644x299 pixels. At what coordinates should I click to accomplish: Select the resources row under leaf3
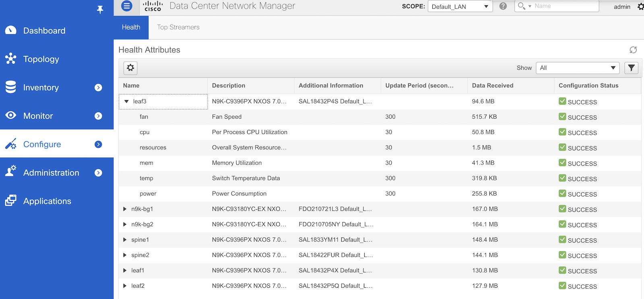point(380,148)
